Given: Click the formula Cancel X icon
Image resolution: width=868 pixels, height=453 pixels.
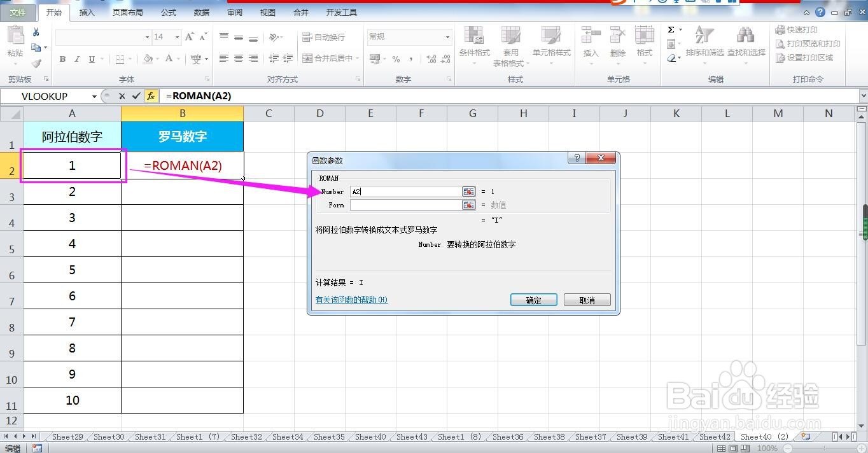Looking at the screenshot, I should 122,96.
